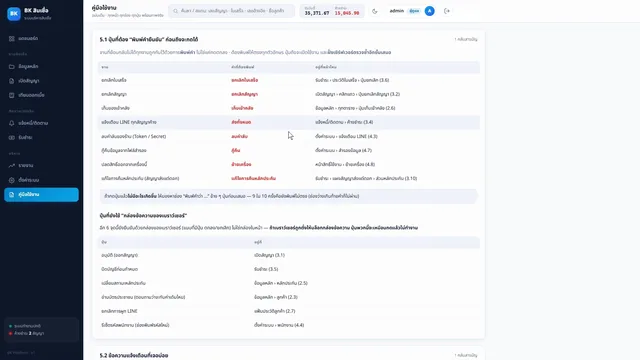Open the cash payment icon menu item
The height and width of the screenshot is (360, 640).
point(11,138)
